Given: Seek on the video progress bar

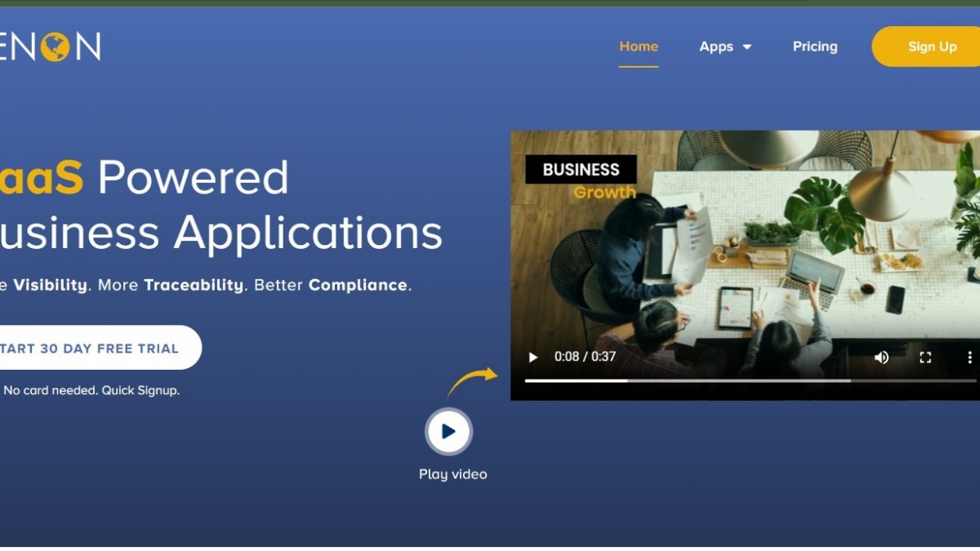Looking at the screenshot, I should (751, 380).
